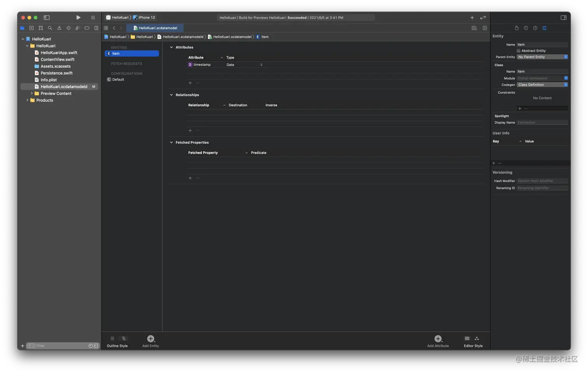This screenshot has width=588, height=373.
Task: Click the Add Entity button
Action: [150, 339]
